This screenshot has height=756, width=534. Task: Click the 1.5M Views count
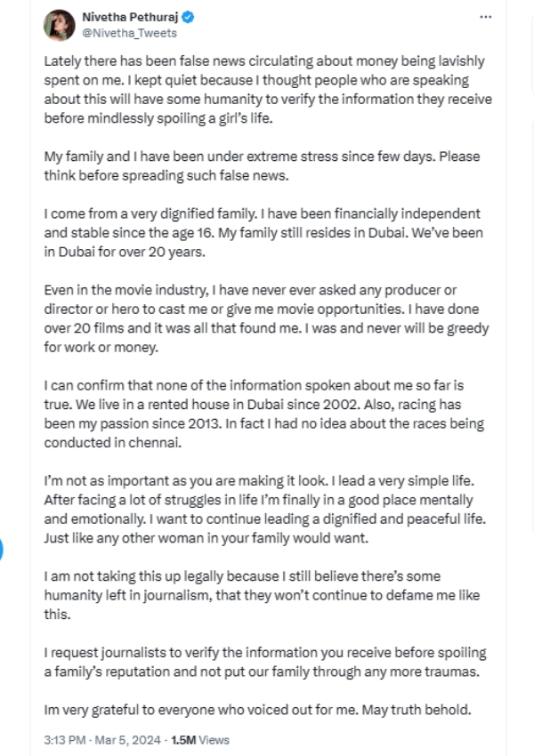click(200, 739)
